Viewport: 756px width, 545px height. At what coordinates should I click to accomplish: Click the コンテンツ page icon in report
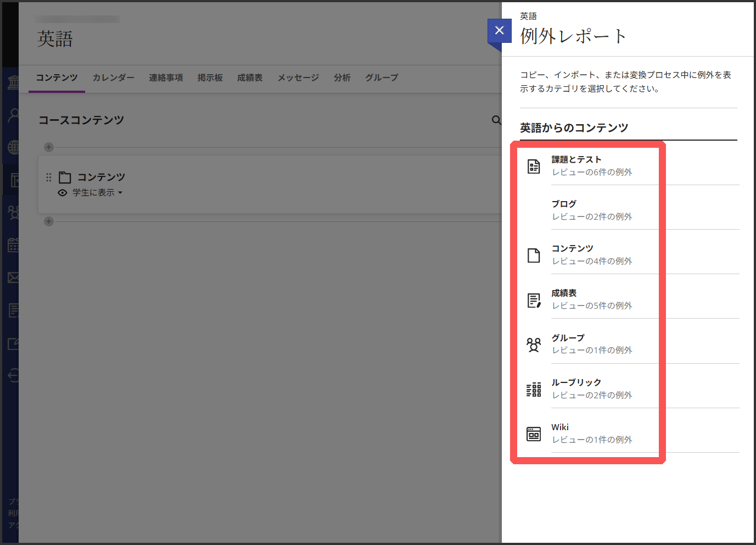point(534,255)
